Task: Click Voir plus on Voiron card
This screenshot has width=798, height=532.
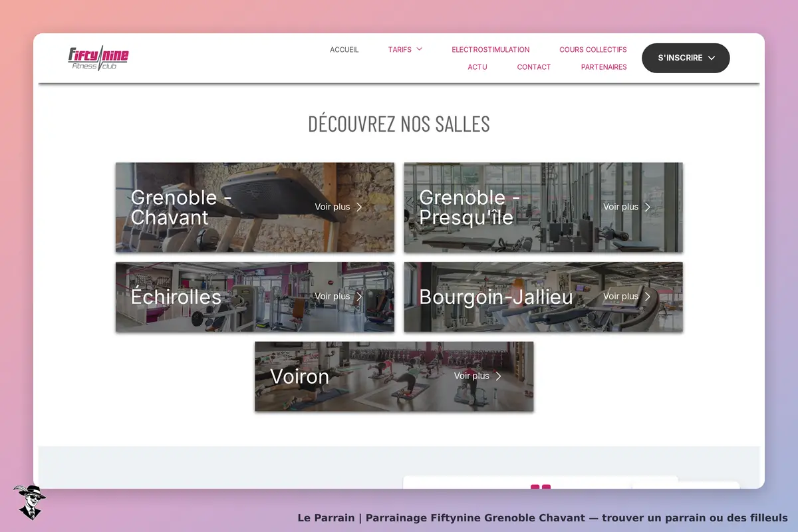Action: pyautogui.click(x=472, y=376)
